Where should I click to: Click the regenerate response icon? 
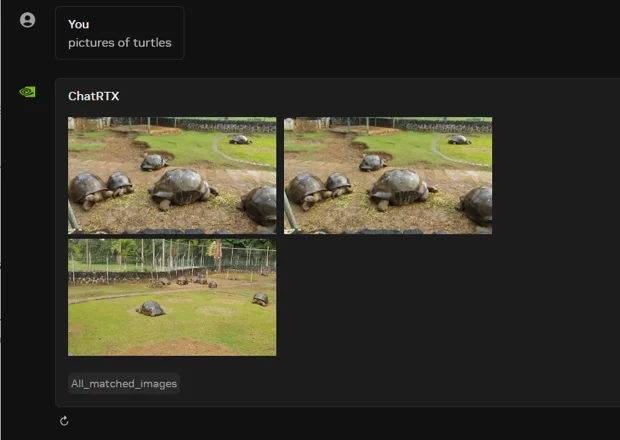tap(64, 421)
